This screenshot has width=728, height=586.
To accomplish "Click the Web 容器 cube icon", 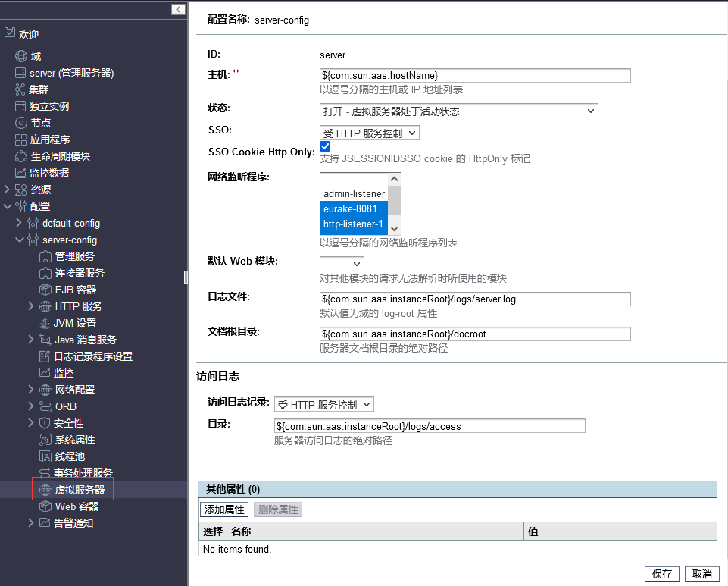I will pyautogui.click(x=45, y=506).
